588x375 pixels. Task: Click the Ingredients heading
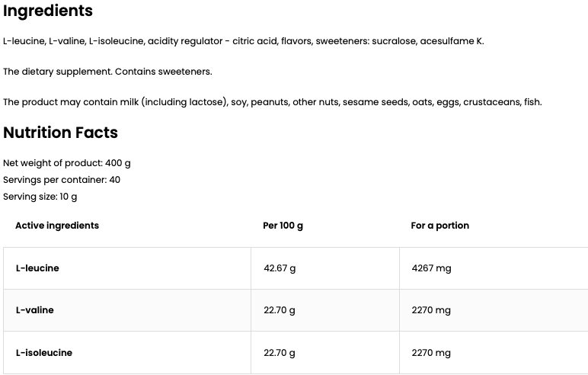coord(48,11)
